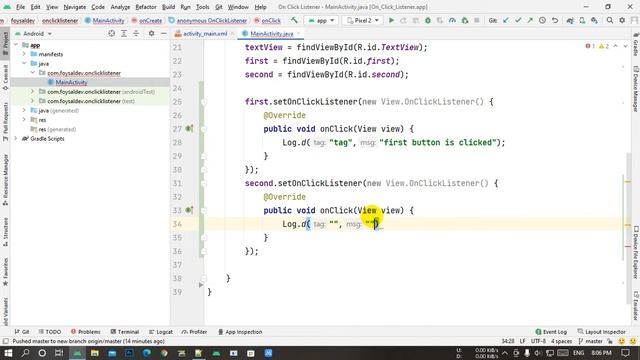Screen dimensions: 640x360
Task: Click the gutter override icon on line 27
Action: 189,129
